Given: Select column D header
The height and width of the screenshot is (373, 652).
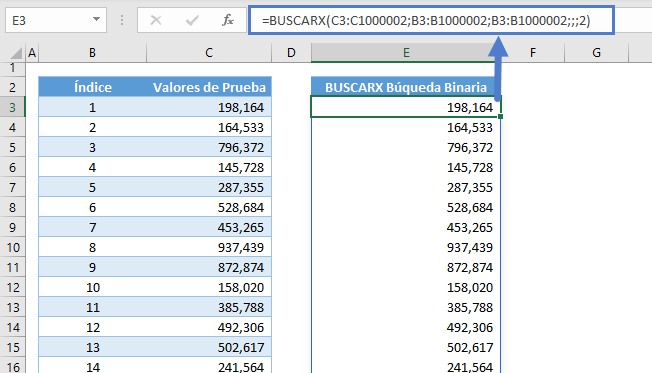Looking at the screenshot, I should click(291, 53).
